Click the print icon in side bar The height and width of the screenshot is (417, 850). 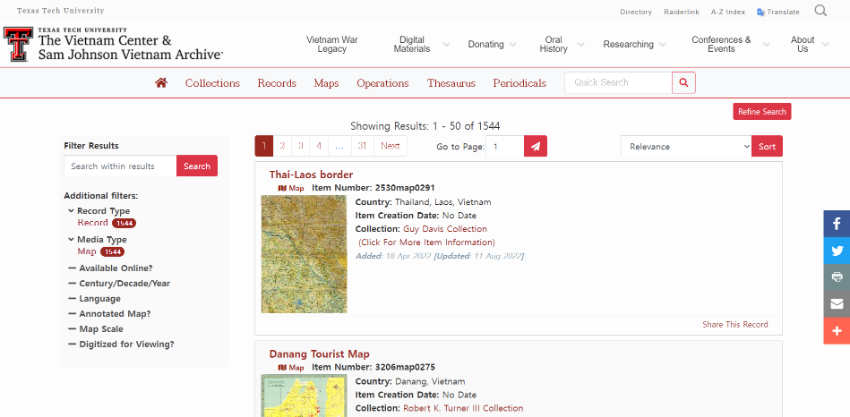click(x=836, y=277)
